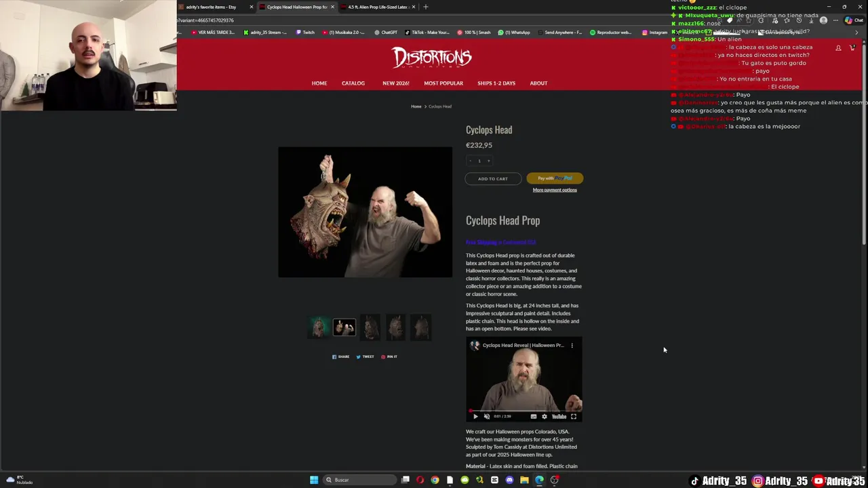Open the TikTok bookmark
The width and height of the screenshot is (868, 488).
coord(427,33)
